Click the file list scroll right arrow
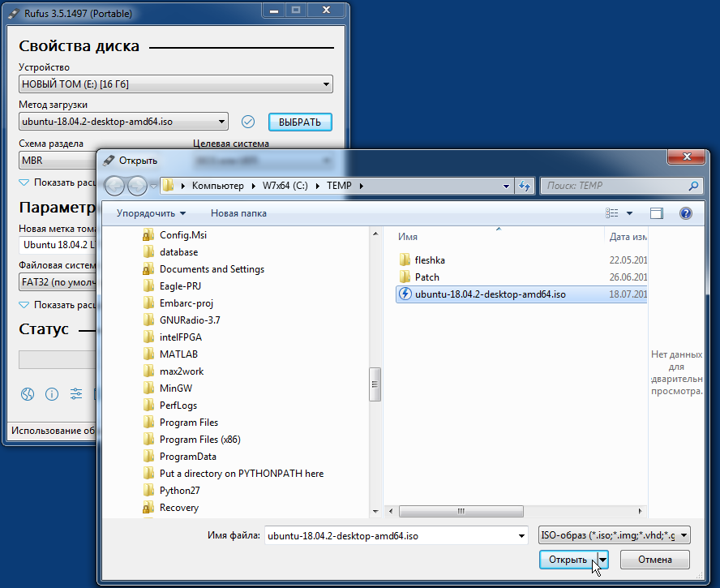 pos(641,511)
